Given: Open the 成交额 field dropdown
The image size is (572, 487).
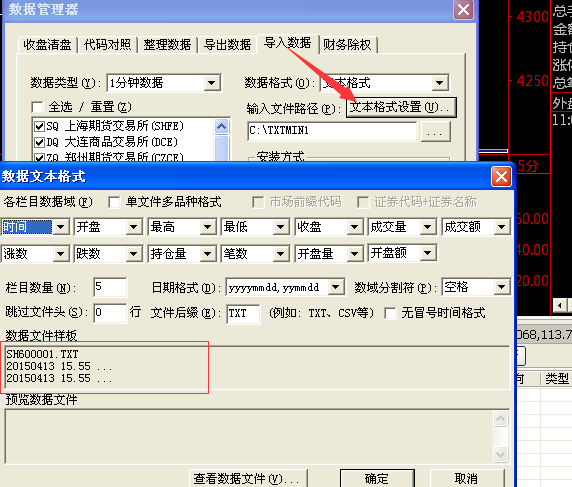Looking at the screenshot, I should [502, 227].
